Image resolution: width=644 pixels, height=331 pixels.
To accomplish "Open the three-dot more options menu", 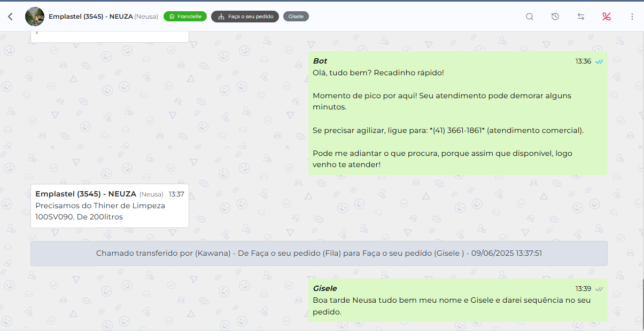I will [x=632, y=17].
